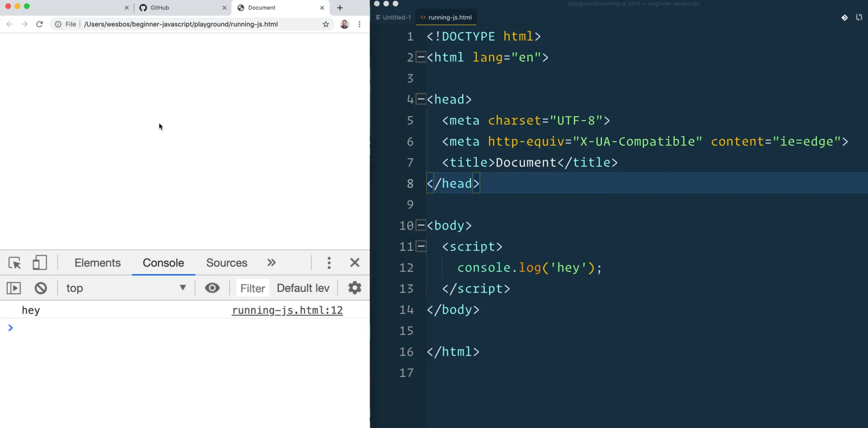Clear the console with the ban icon
This screenshot has height=428, width=868.
click(x=41, y=288)
